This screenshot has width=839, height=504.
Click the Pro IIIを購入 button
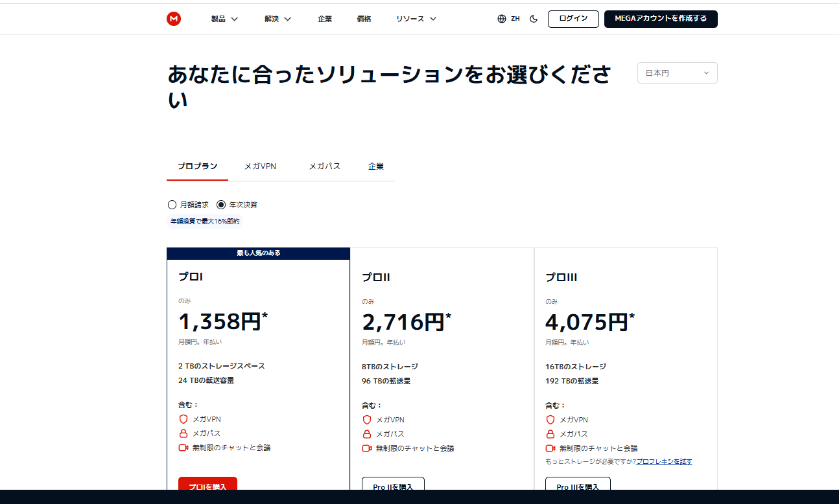pyautogui.click(x=578, y=484)
